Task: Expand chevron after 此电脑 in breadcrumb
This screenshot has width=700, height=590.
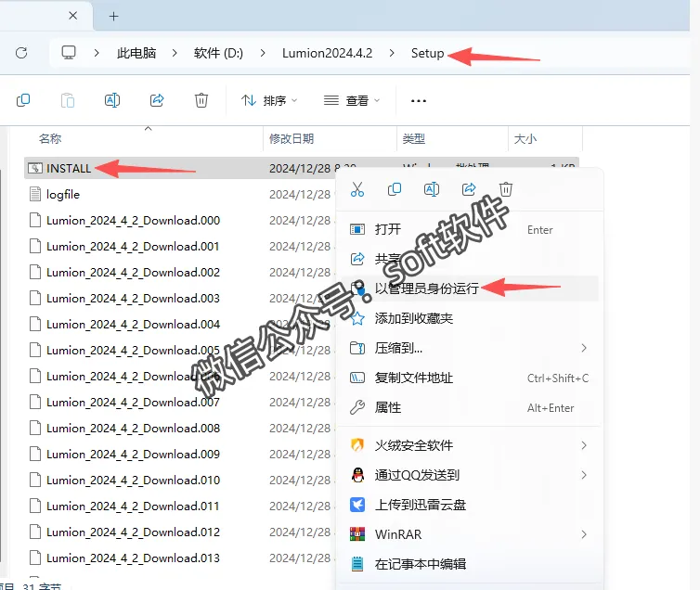Action: point(175,53)
